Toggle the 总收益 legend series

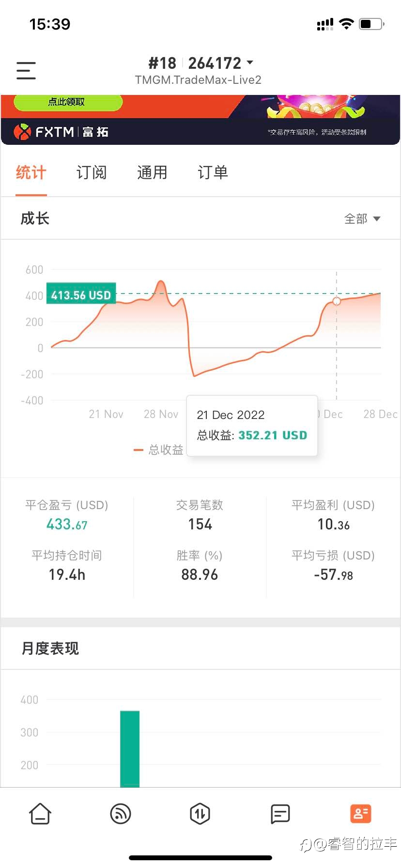(159, 450)
